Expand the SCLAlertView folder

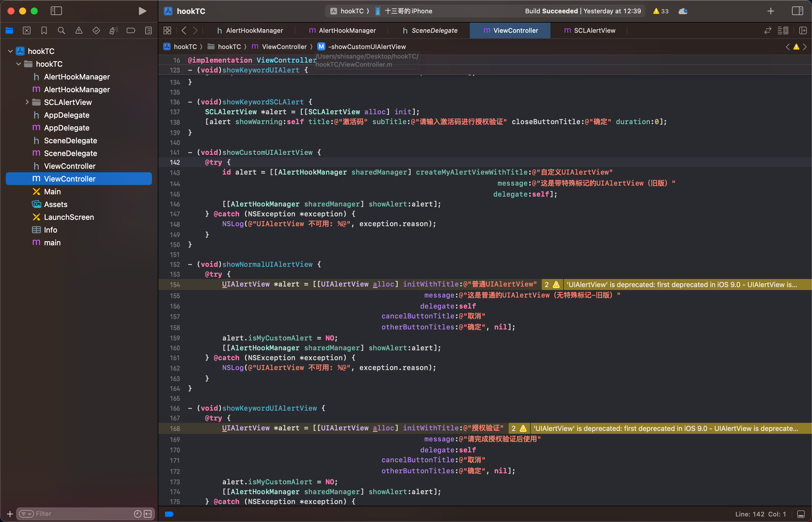coord(27,102)
